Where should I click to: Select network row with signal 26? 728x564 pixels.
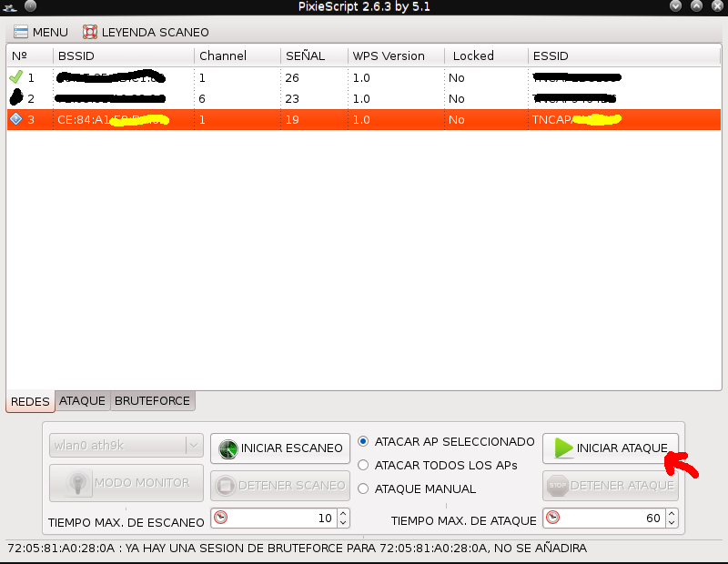pyautogui.click(x=364, y=77)
